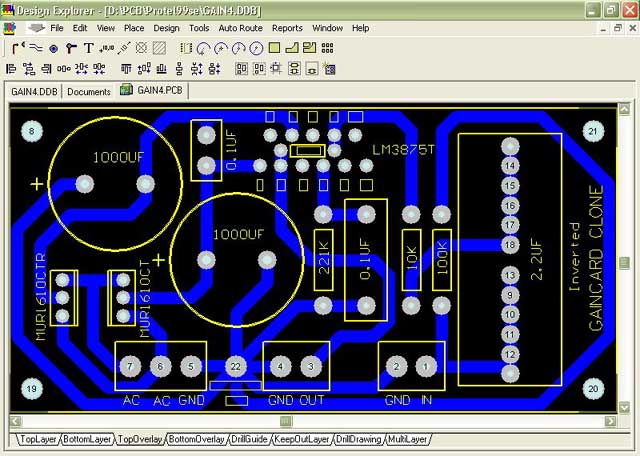
Task: Click the Align Right Edges icon
Action: point(47,69)
